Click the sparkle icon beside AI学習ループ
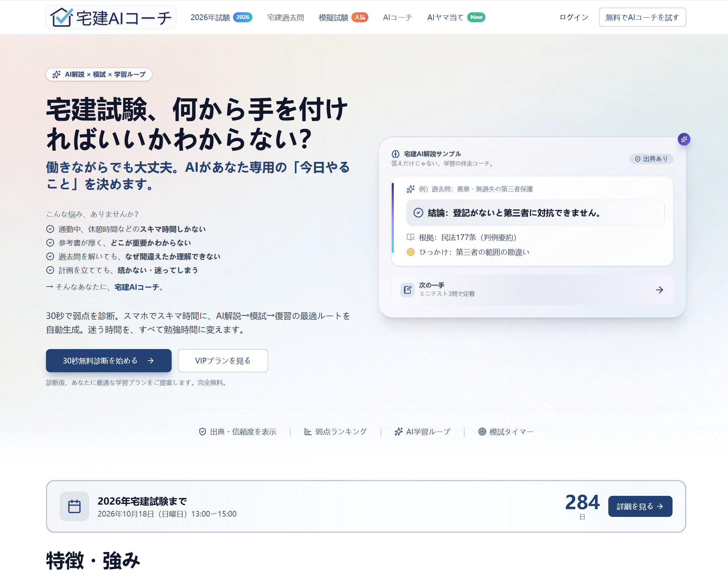The height and width of the screenshot is (578, 728). (x=399, y=431)
